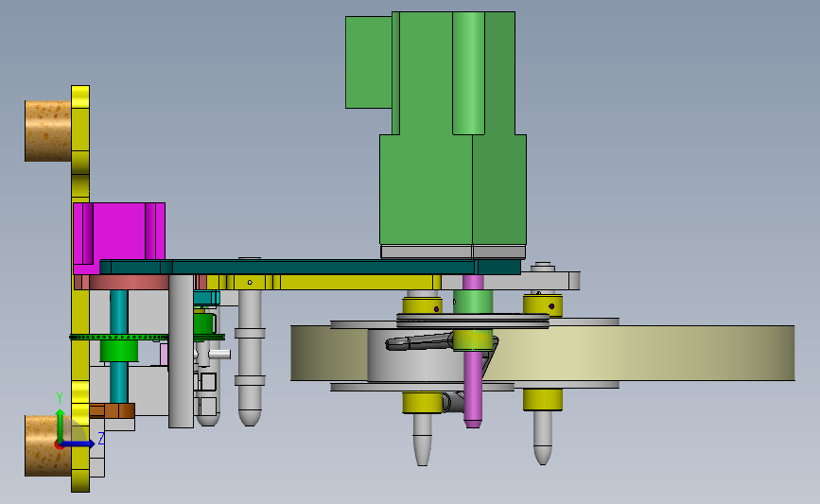The height and width of the screenshot is (504, 820).
Task: Select the gray round-tipped post with two collars
Action: tap(250, 358)
